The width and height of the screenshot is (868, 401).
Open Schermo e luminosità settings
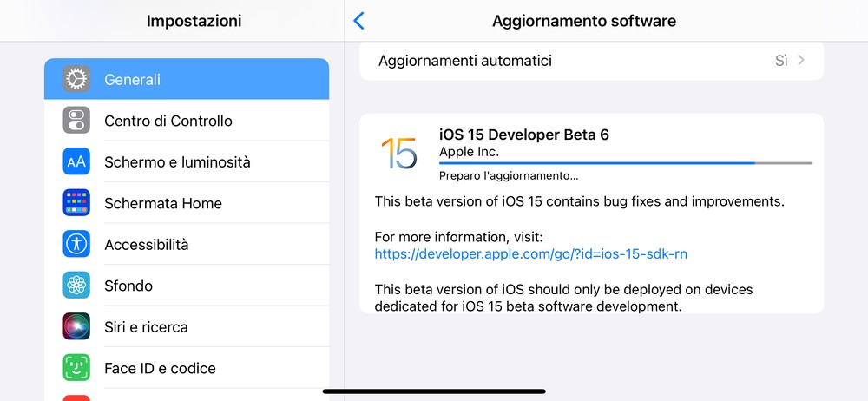[x=187, y=161]
